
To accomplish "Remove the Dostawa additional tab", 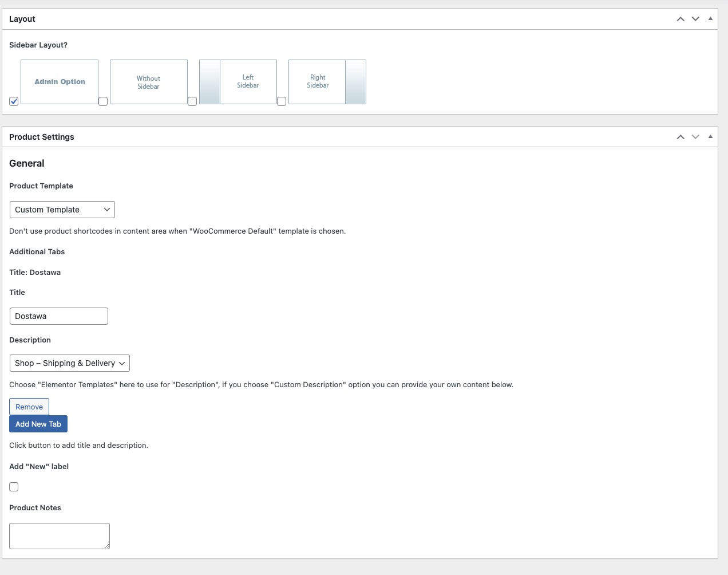I will 29,407.
